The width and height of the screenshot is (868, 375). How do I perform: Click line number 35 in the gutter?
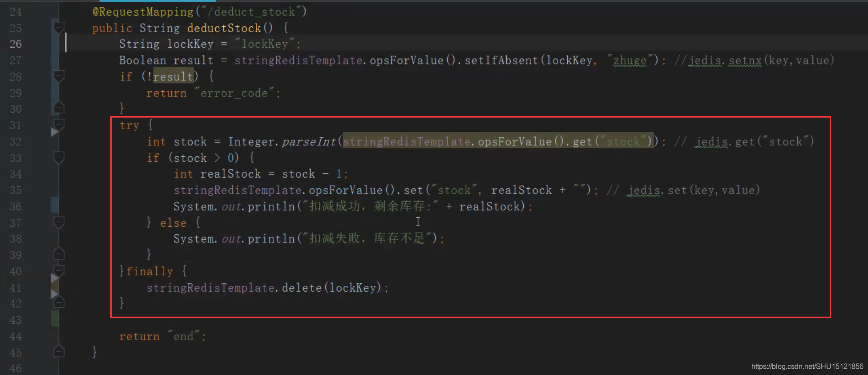16,190
